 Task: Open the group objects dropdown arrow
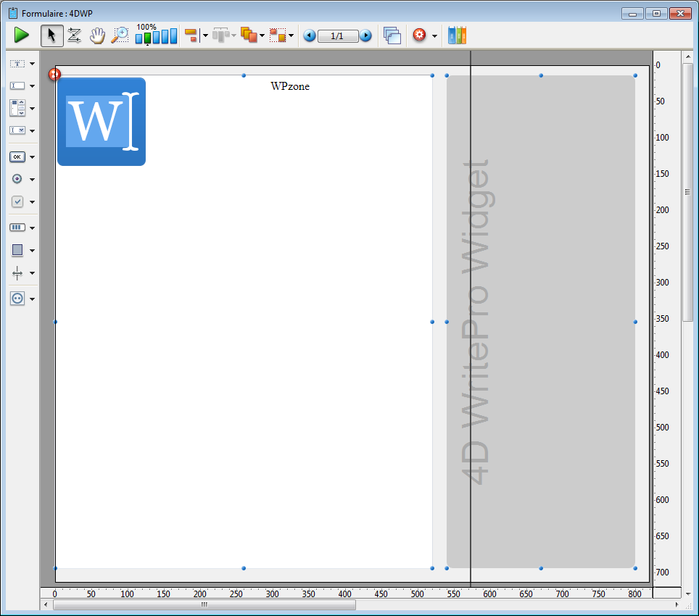291,36
